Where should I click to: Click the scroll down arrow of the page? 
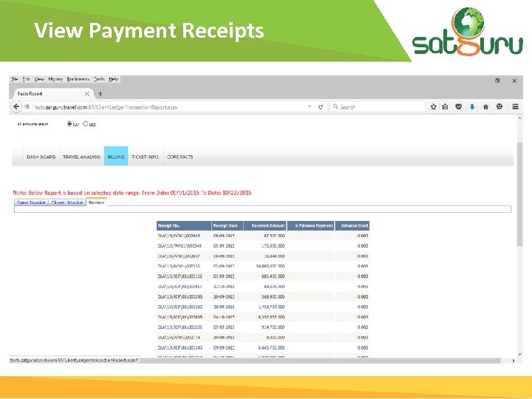[519, 354]
